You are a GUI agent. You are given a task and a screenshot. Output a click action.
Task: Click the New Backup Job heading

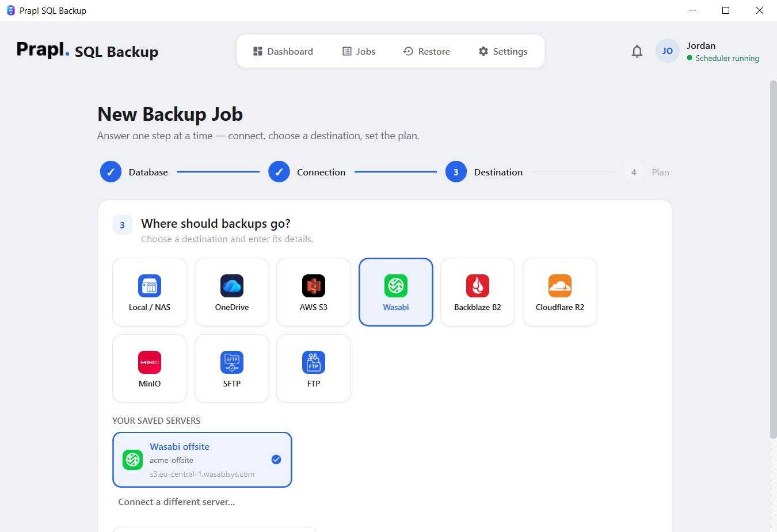tap(170, 114)
